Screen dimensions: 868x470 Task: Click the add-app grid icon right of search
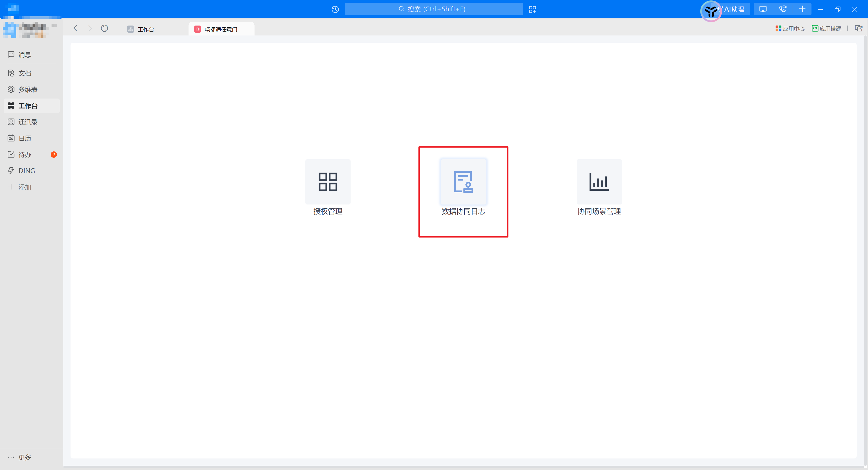tap(532, 9)
